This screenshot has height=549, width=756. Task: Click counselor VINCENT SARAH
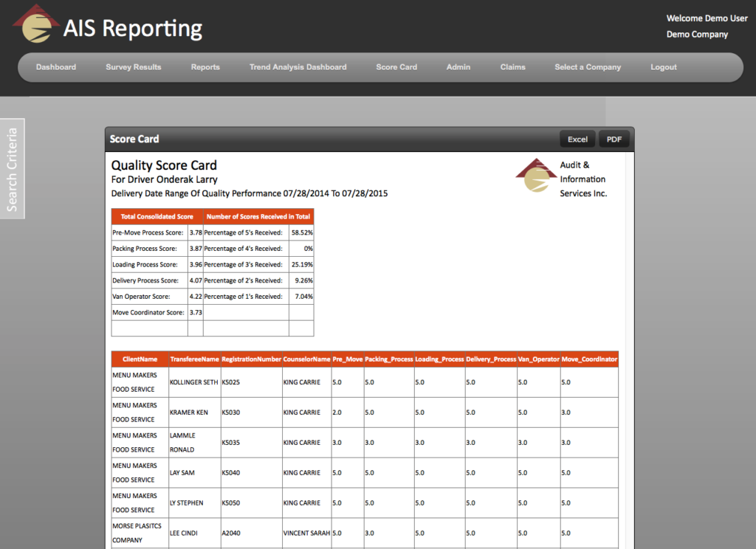306,533
